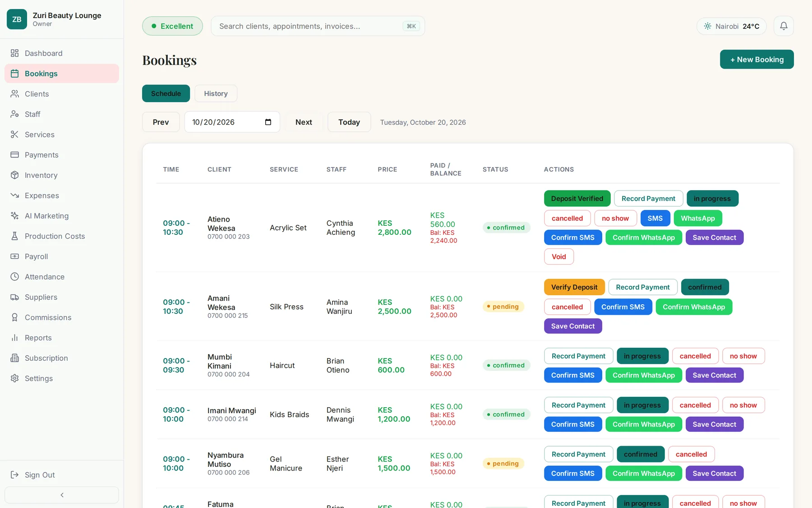Click the Production Costs flask icon
The height and width of the screenshot is (508, 812).
14,236
